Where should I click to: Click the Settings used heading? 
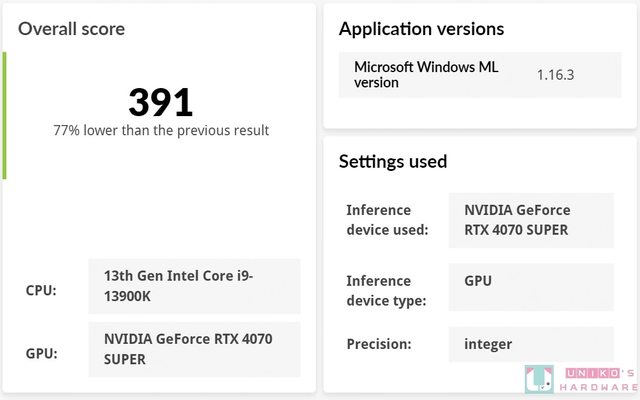393,161
